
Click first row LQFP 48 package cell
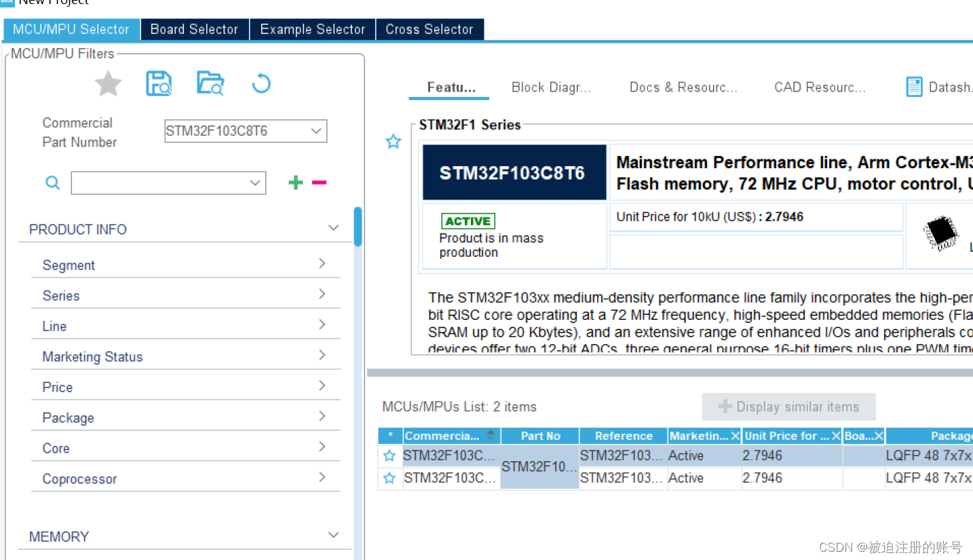coord(929,456)
